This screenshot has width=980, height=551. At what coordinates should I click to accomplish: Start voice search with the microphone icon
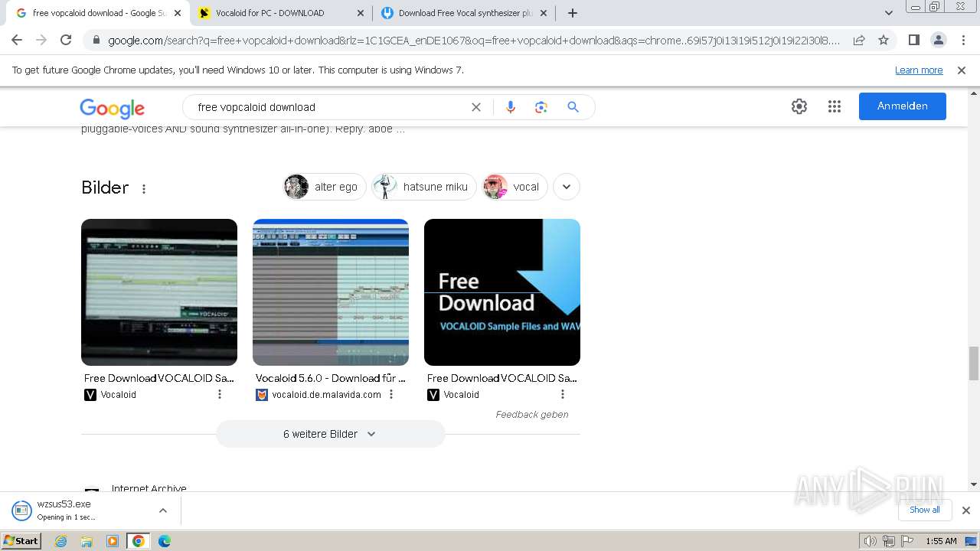pos(511,107)
